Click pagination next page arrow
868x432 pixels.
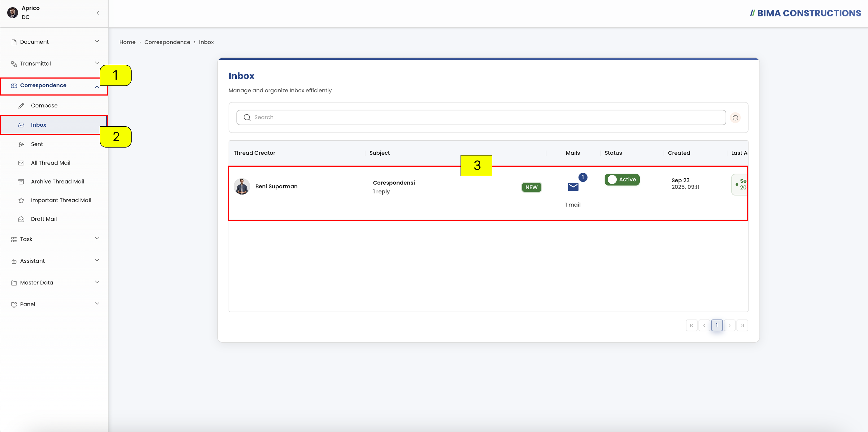coord(730,325)
